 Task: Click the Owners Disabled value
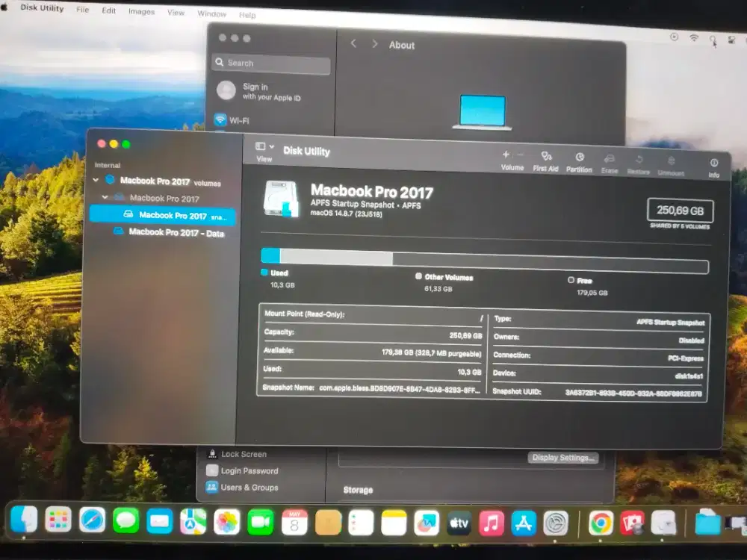click(x=691, y=340)
